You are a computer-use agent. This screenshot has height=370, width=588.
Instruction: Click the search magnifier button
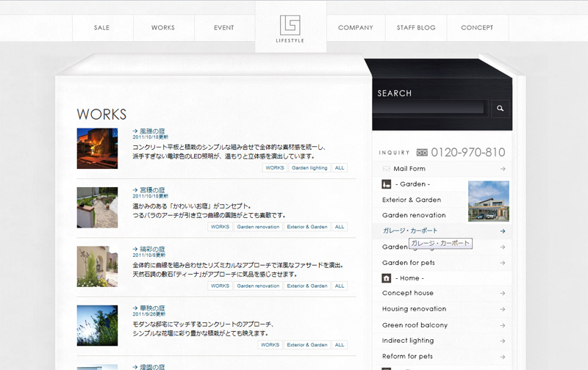(500, 109)
